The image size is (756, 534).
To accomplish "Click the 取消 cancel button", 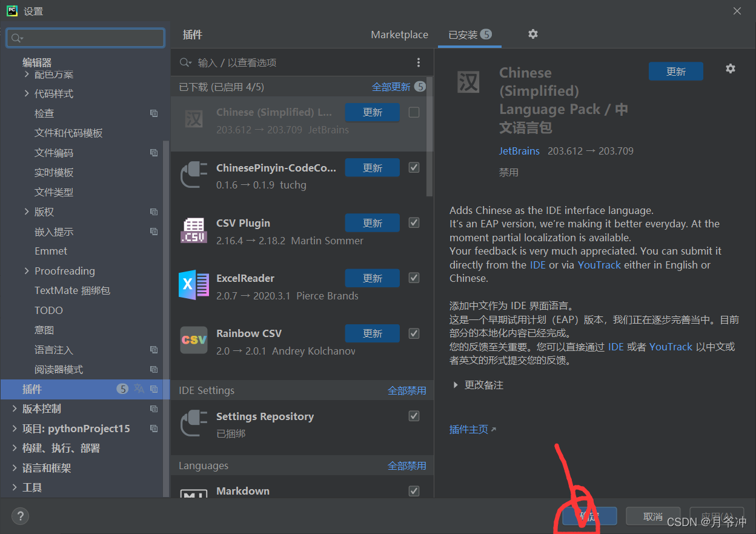I will click(653, 516).
